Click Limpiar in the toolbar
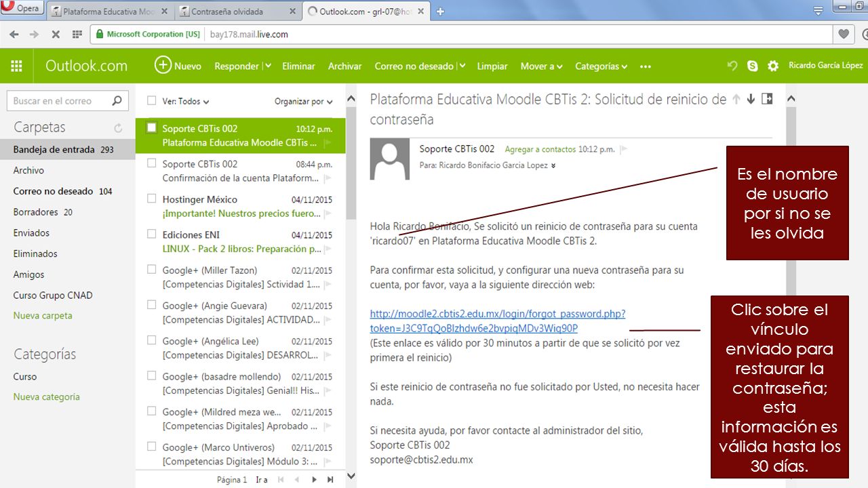The width and height of the screenshot is (868, 488). pos(492,66)
